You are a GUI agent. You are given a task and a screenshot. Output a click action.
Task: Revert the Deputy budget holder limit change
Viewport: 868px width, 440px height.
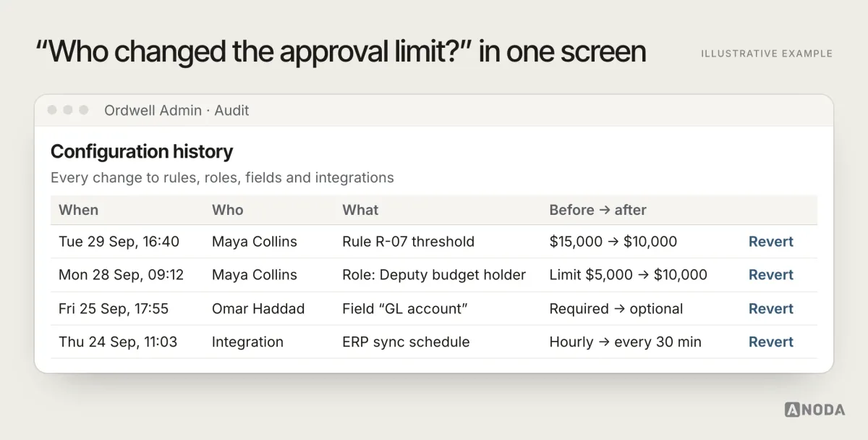[771, 275]
